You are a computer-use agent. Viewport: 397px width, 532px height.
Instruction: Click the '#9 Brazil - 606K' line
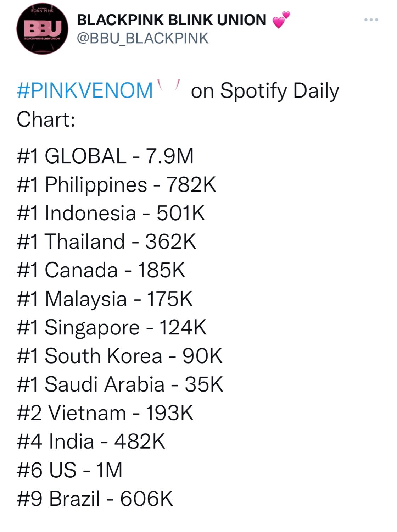click(x=95, y=499)
